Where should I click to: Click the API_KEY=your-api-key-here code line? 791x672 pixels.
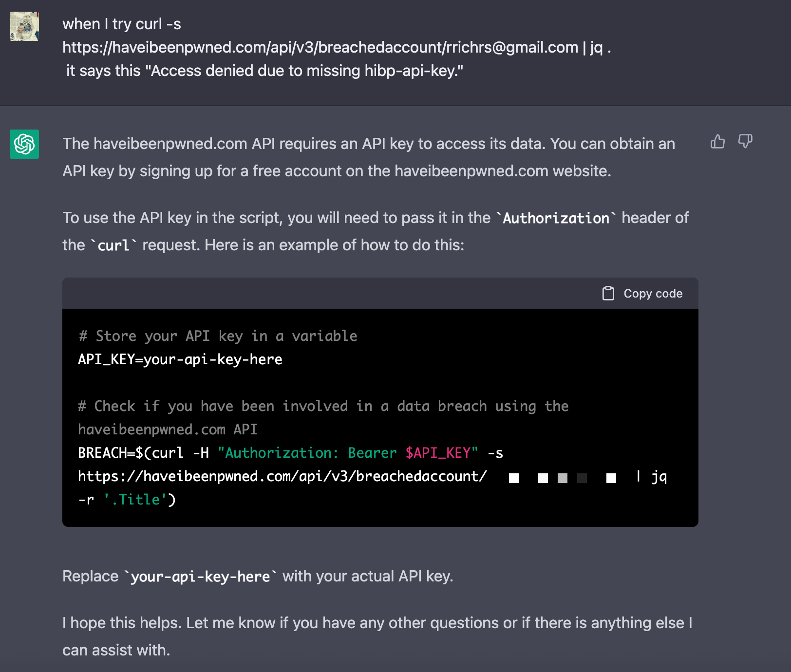[180, 359]
